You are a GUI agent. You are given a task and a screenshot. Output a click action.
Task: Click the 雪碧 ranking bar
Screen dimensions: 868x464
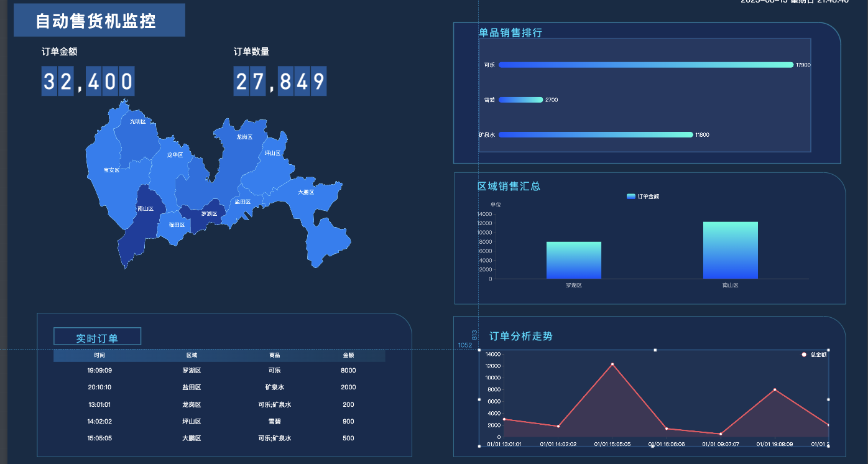(521, 100)
